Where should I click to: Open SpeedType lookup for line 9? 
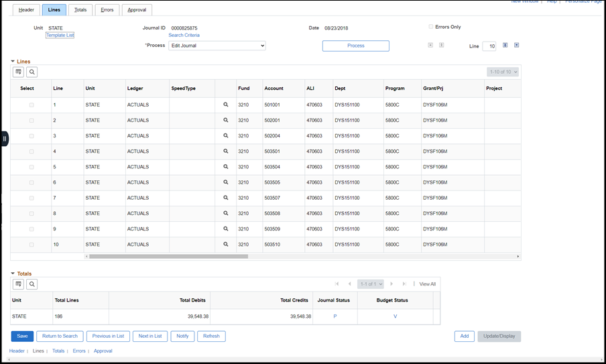tap(226, 229)
